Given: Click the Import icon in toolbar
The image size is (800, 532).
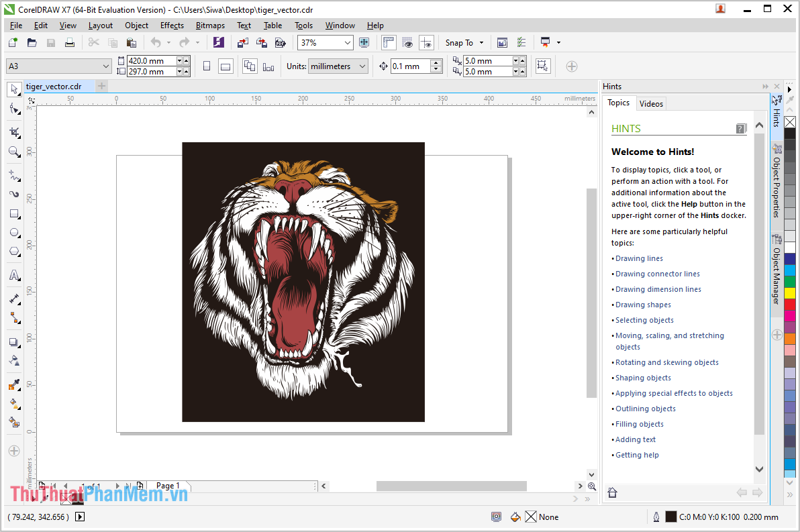Looking at the screenshot, I should click(x=242, y=43).
